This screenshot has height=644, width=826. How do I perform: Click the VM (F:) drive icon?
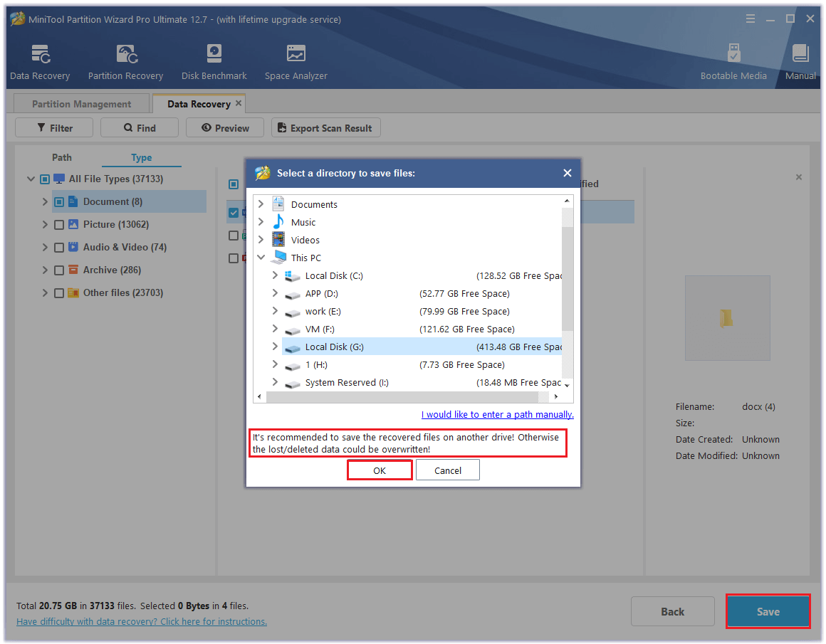coord(293,330)
